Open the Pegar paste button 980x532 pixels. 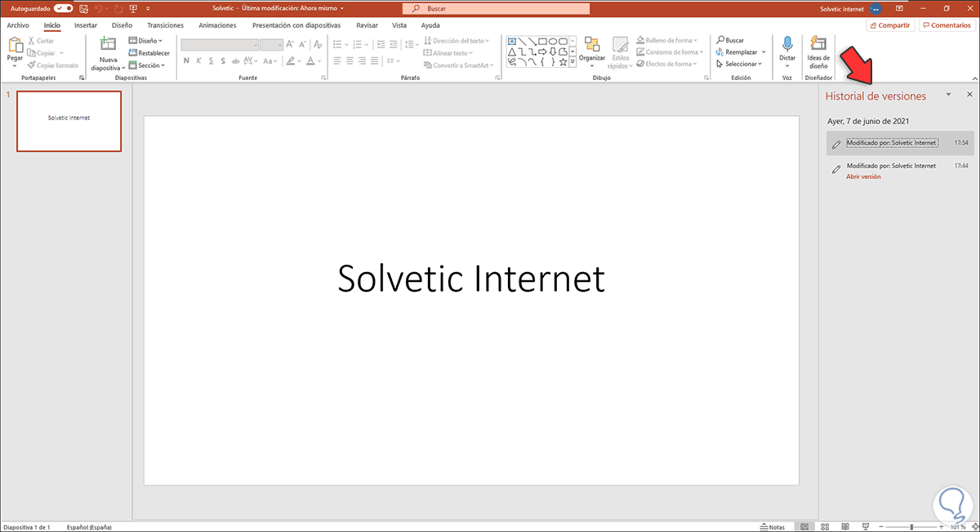[15, 51]
